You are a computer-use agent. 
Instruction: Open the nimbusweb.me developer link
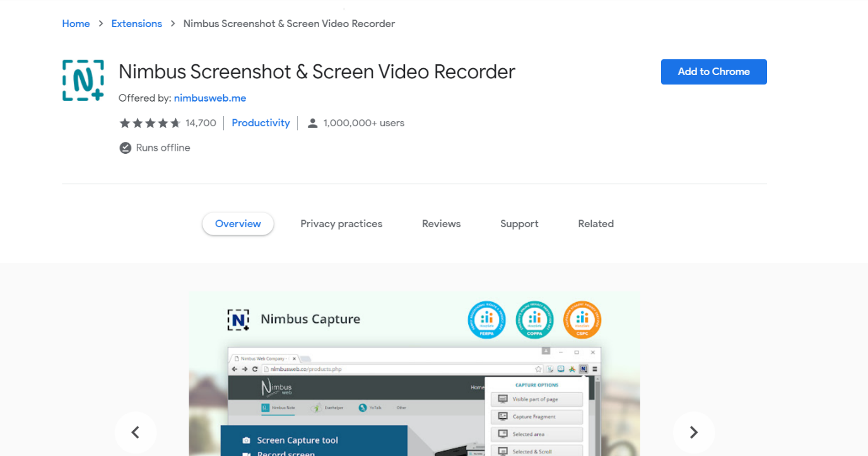[x=210, y=98]
